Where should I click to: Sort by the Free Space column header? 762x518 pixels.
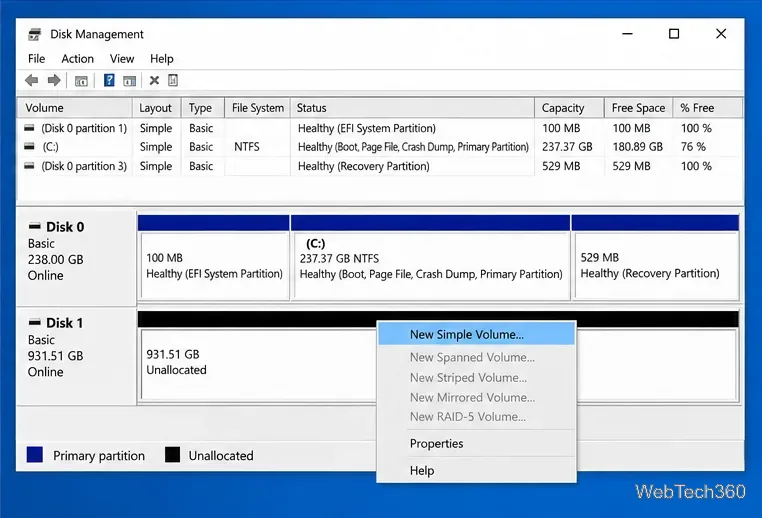(639, 108)
